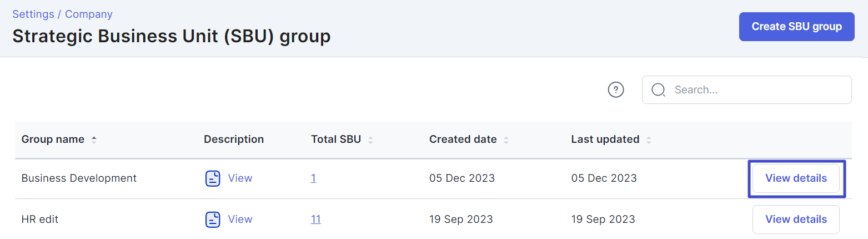Click the help question mark icon
Screen dimensions: 868x239
pos(616,89)
